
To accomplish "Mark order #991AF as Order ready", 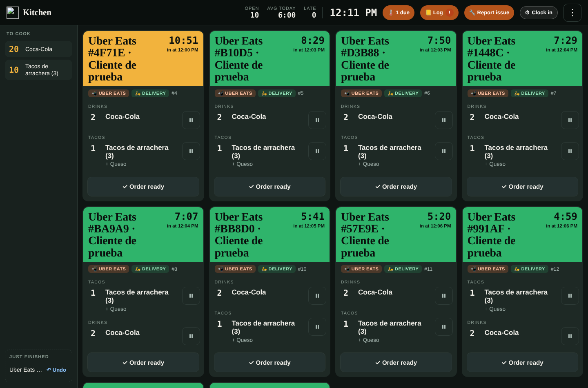I will tap(522, 363).
